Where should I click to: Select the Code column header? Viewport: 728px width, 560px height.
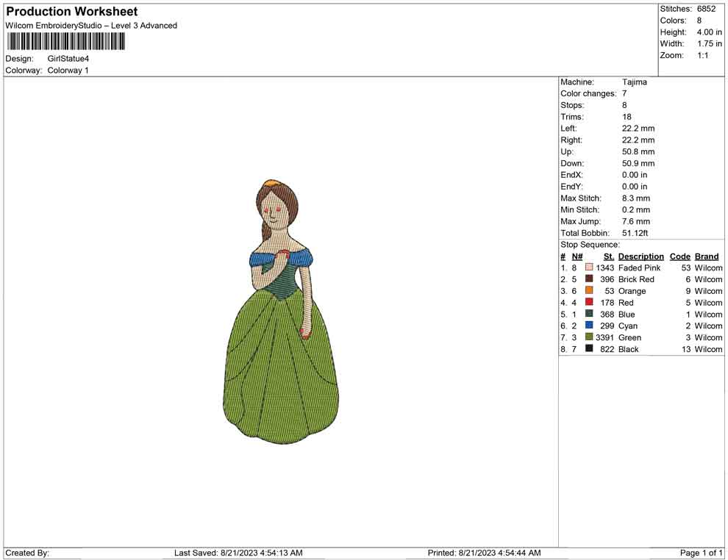point(680,256)
